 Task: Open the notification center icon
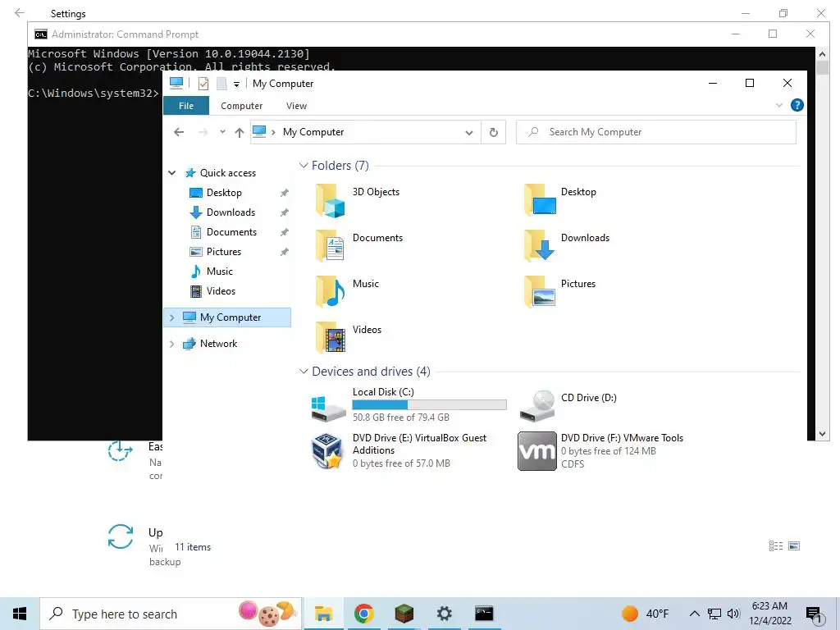pos(814,615)
